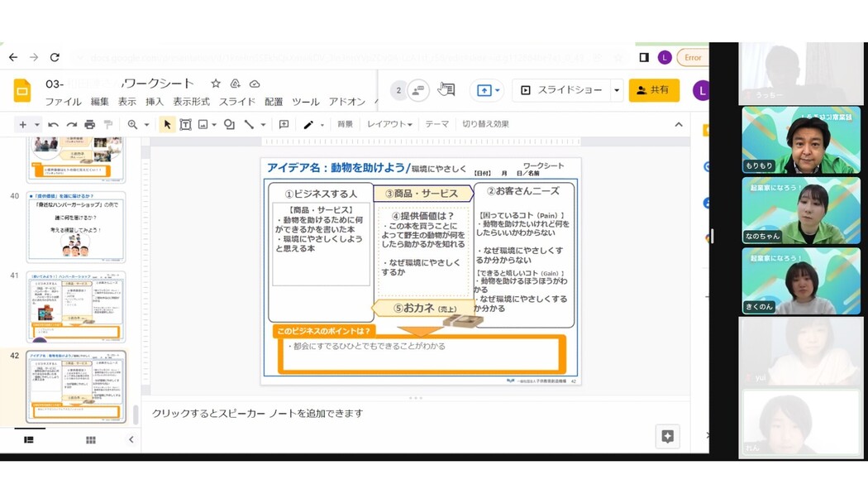
Task: Open the 挿入 menu
Action: point(155,102)
